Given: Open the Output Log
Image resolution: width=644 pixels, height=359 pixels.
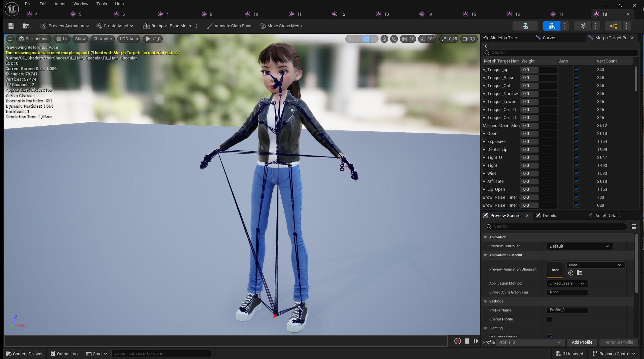Looking at the screenshot, I should 64,354.
